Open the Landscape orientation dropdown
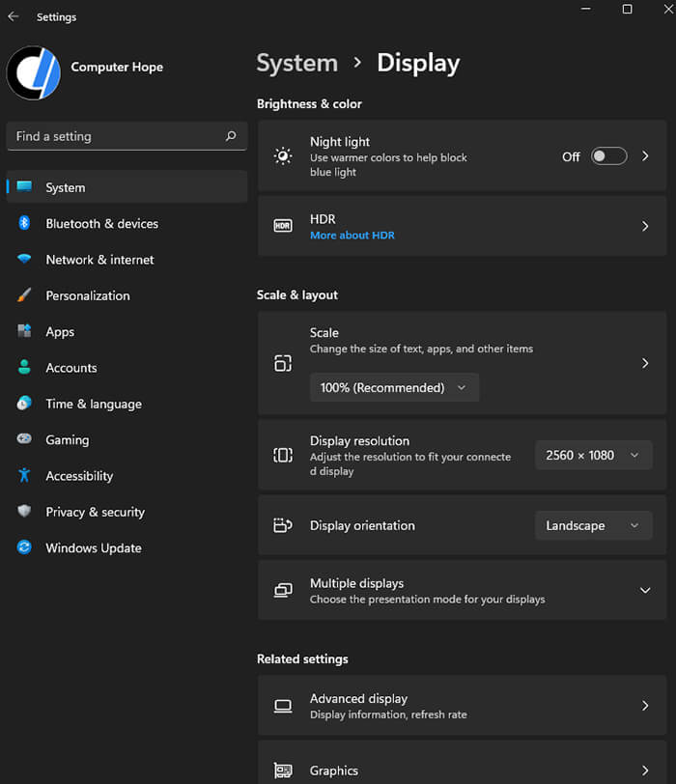The width and height of the screenshot is (676, 784). point(593,525)
